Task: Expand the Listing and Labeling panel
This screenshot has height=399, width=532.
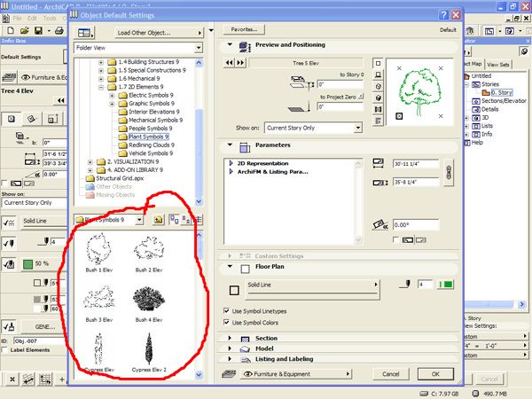Action: tap(230, 358)
